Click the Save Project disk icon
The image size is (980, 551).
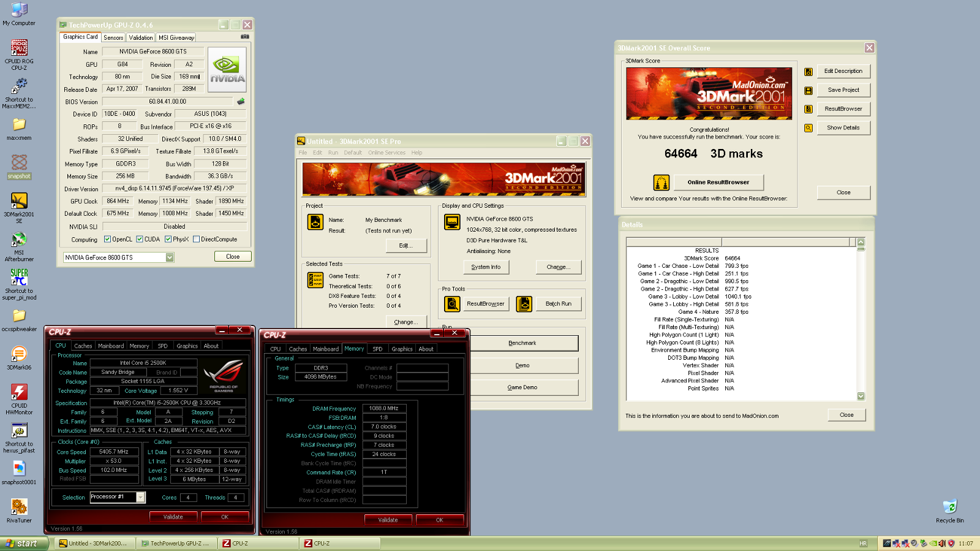[x=809, y=91]
